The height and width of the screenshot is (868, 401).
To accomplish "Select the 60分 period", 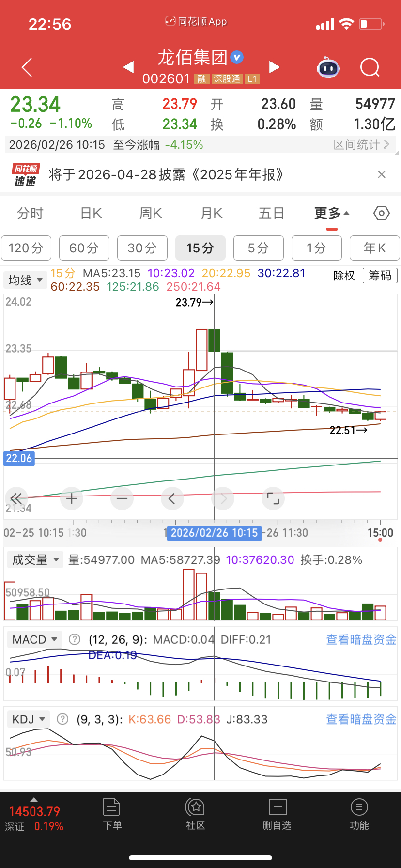I will [x=84, y=248].
